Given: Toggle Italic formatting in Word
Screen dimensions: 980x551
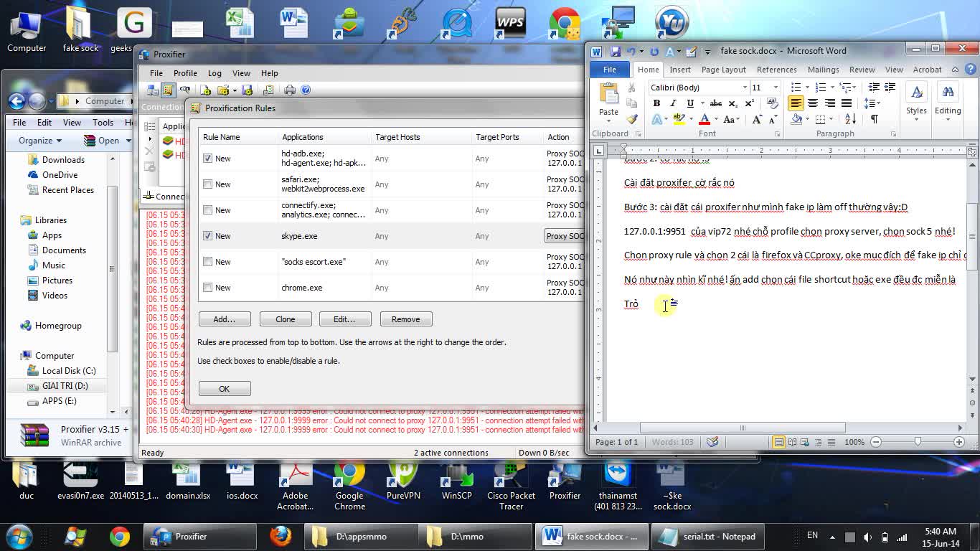Looking at the screenshot, I should [x=673, y=103].
